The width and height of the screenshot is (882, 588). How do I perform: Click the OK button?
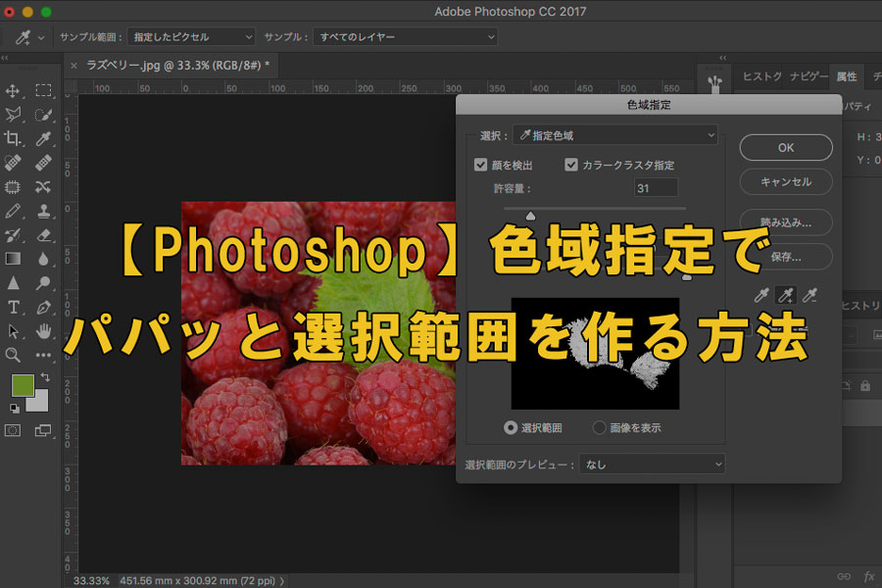click(x=786, y=147)
